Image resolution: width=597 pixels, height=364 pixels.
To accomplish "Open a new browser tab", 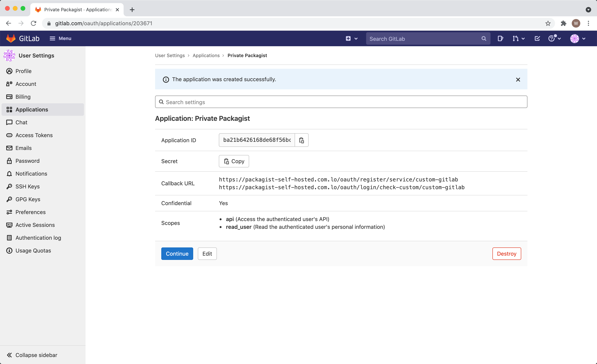I will (x=132, y=10).
